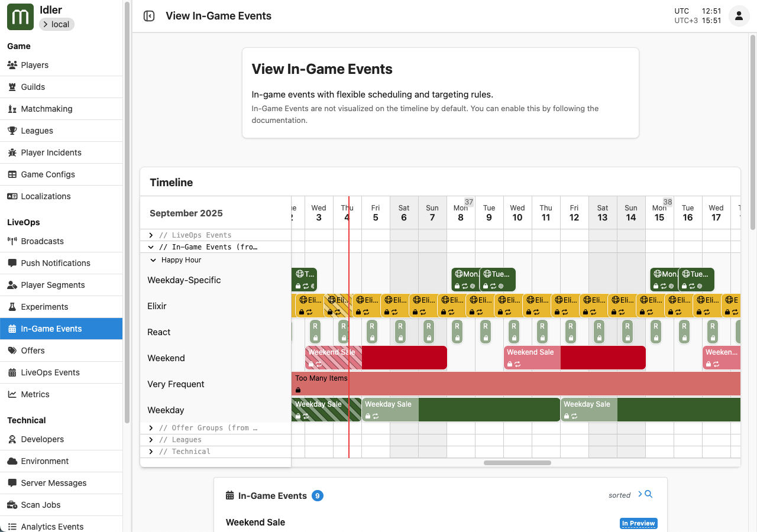Click the In Preview status badge
The height and width of the screenshot is (532, 757).
point(638,523)
